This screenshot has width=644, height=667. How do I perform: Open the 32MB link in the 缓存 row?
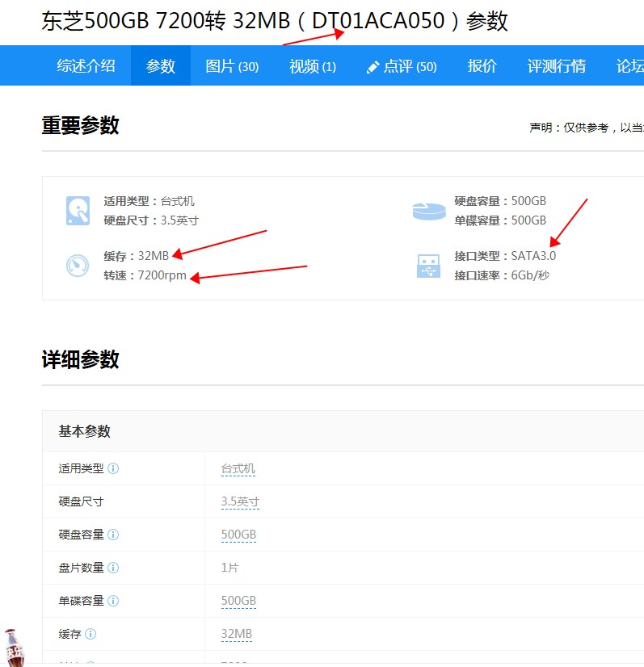(x=236, y=634)
